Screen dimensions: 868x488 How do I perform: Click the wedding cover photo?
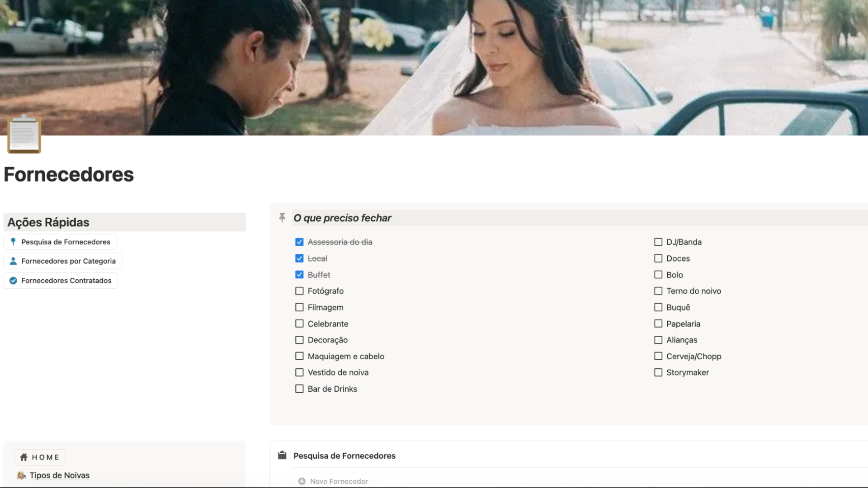(x=434, y=68)
